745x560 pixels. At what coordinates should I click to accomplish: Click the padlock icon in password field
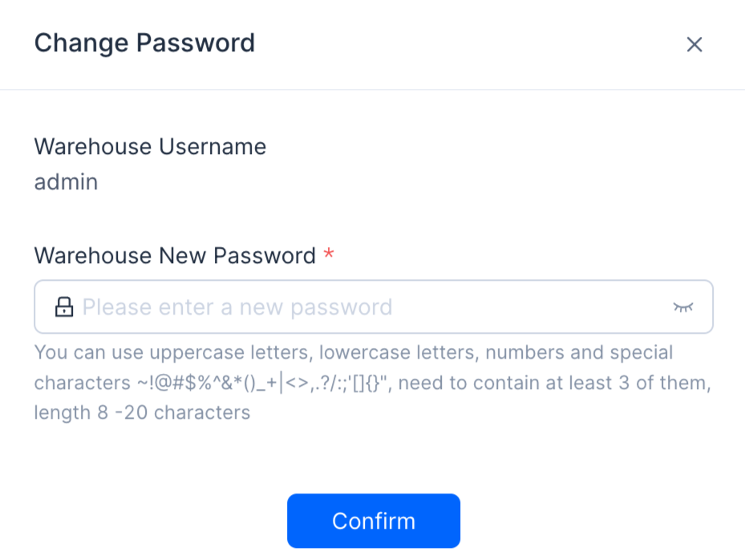coord(63,306)
